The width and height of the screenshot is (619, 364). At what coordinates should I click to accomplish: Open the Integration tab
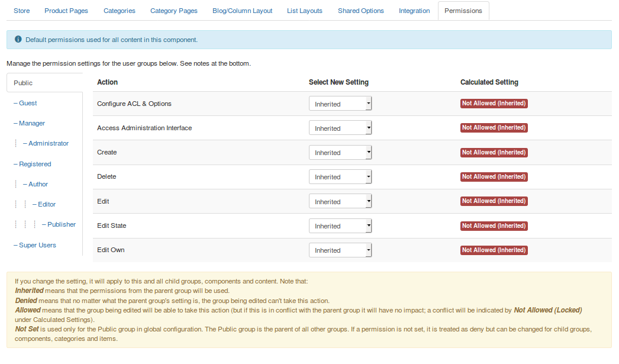[x=414, y=10]
